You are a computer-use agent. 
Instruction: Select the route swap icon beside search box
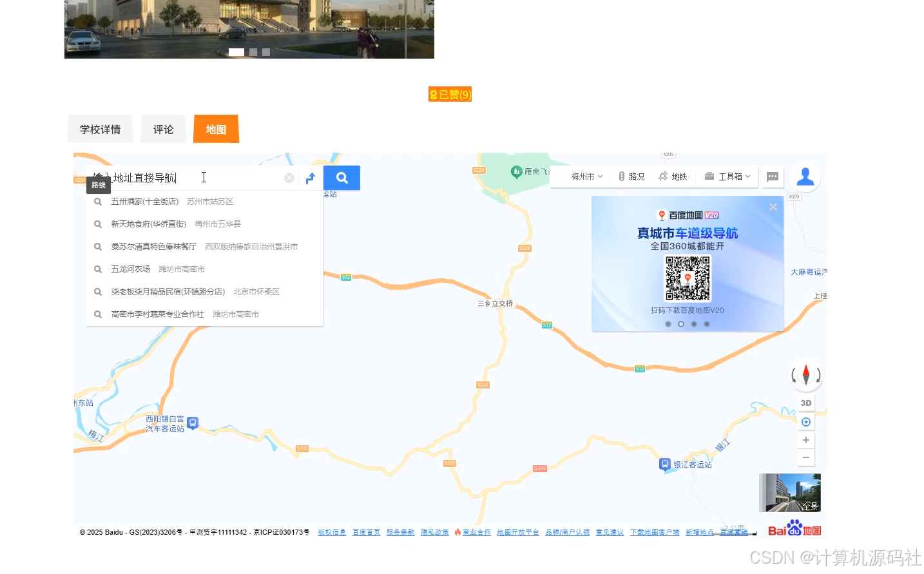310,178
